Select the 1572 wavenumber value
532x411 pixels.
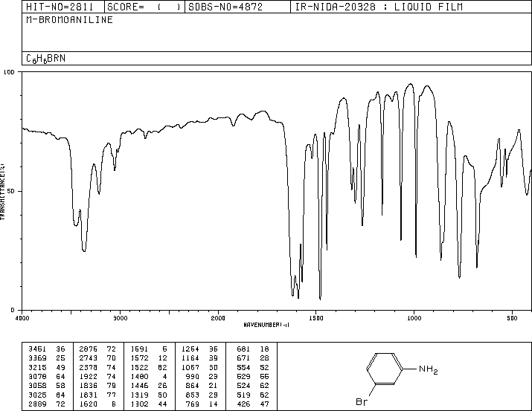[139, 358]
